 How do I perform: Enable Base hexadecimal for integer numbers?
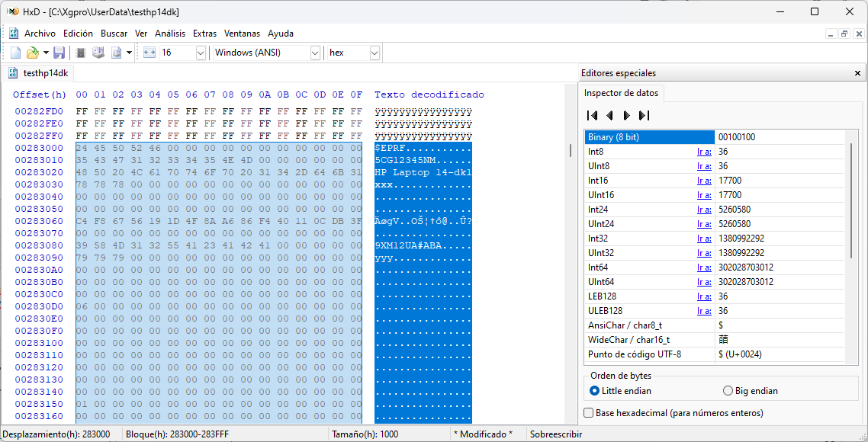pos(589,413)
